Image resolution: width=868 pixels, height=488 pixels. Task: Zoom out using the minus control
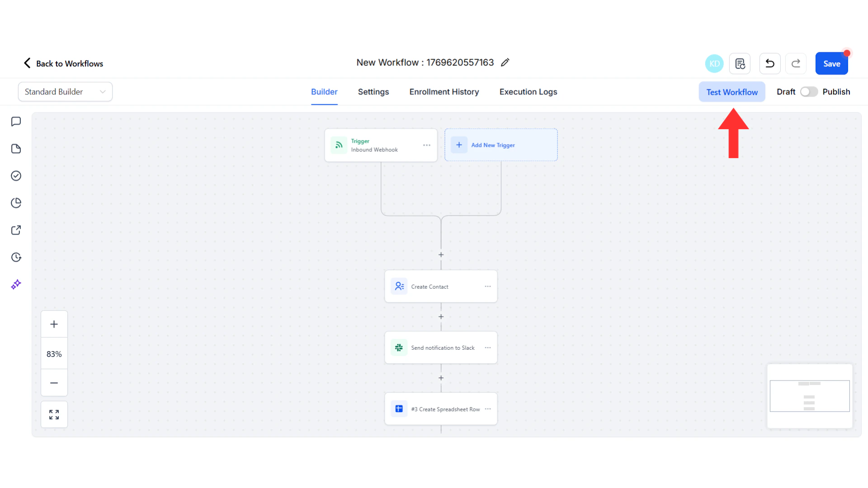click(x=54, y=383)
